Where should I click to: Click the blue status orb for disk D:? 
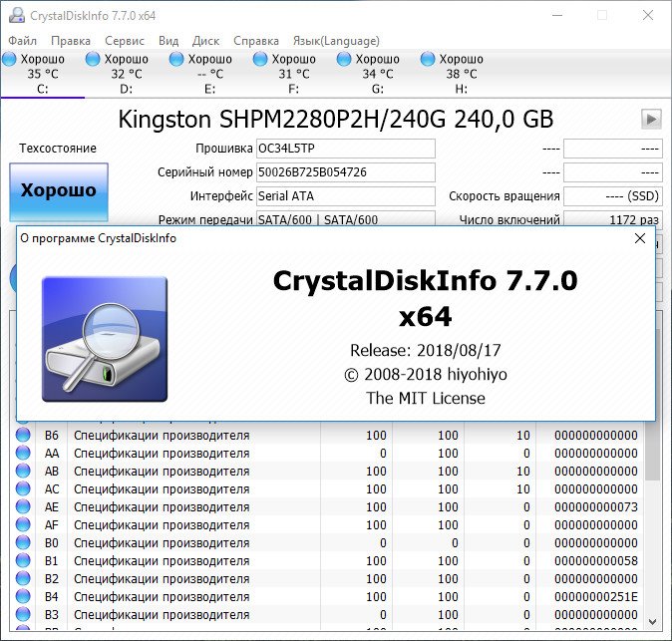[x=93, y=59]
